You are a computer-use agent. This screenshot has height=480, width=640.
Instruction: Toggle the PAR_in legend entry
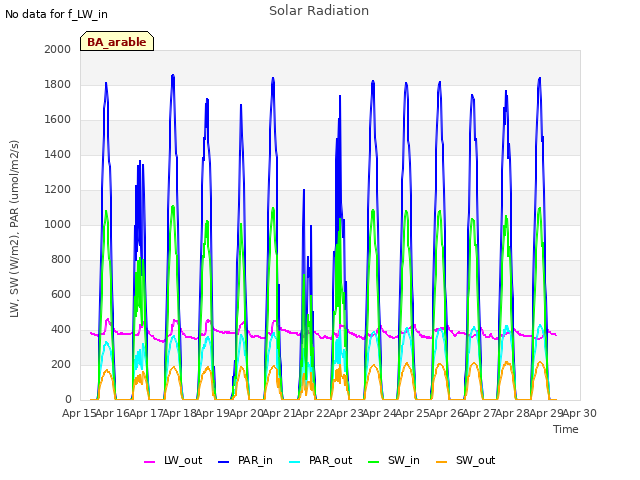tap(245, 461)
